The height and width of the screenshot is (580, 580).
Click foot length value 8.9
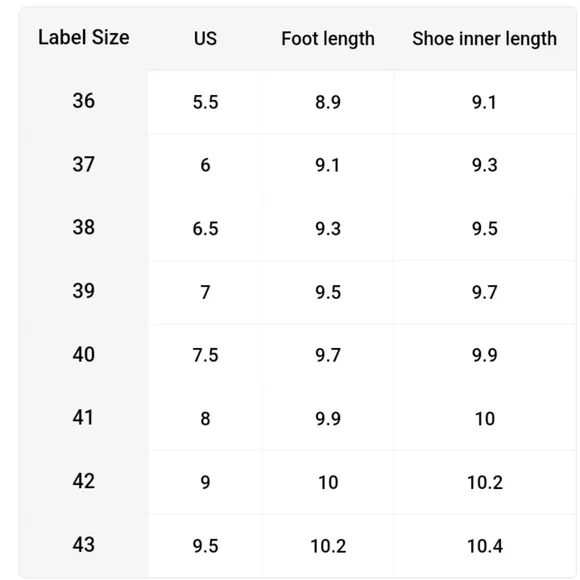click(x=328, y=102)
